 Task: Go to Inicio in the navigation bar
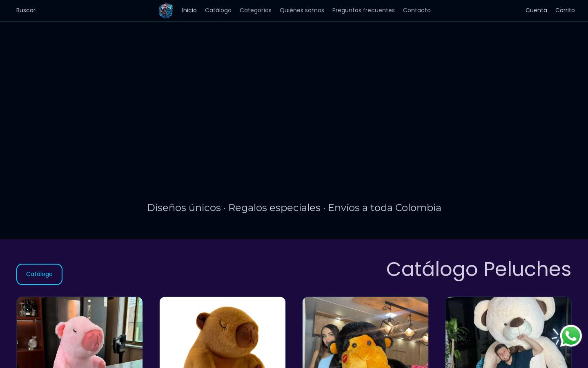click(x=189, y=10)
